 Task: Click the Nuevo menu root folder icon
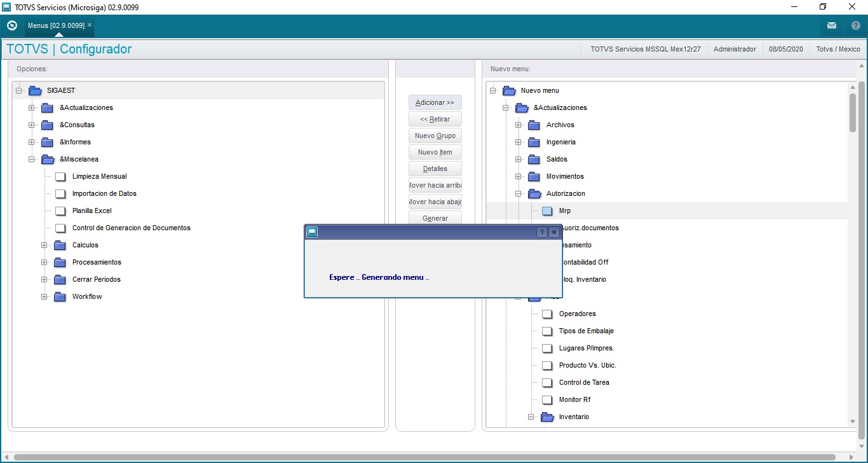tap(509, 90)
